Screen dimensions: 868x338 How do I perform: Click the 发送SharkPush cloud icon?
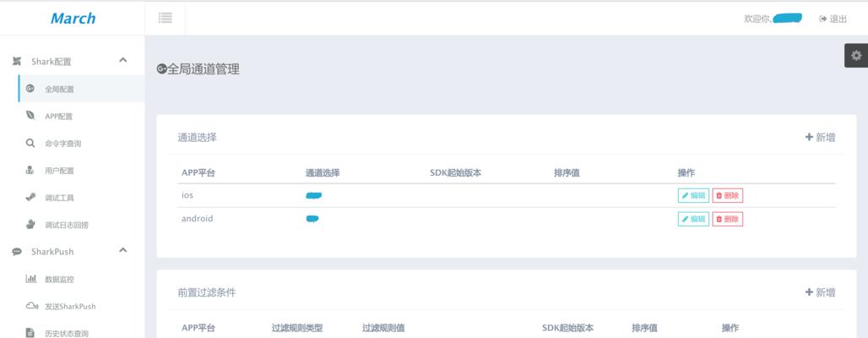[31, 306]
